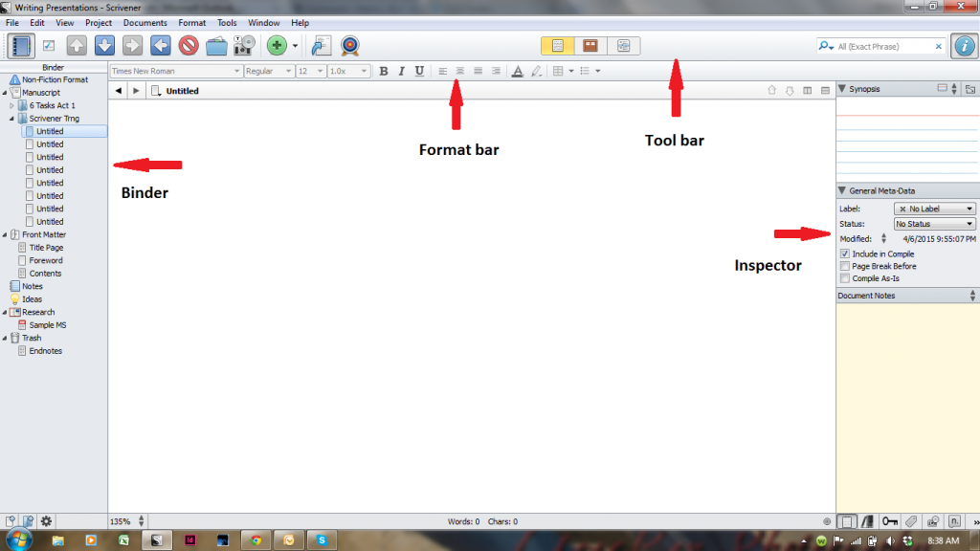Select Endnotes in Trash folder

(x=46, y=351)
